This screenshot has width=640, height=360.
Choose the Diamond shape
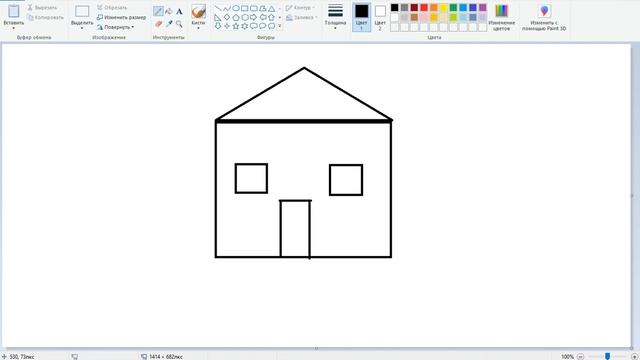[x=227, y=17]
